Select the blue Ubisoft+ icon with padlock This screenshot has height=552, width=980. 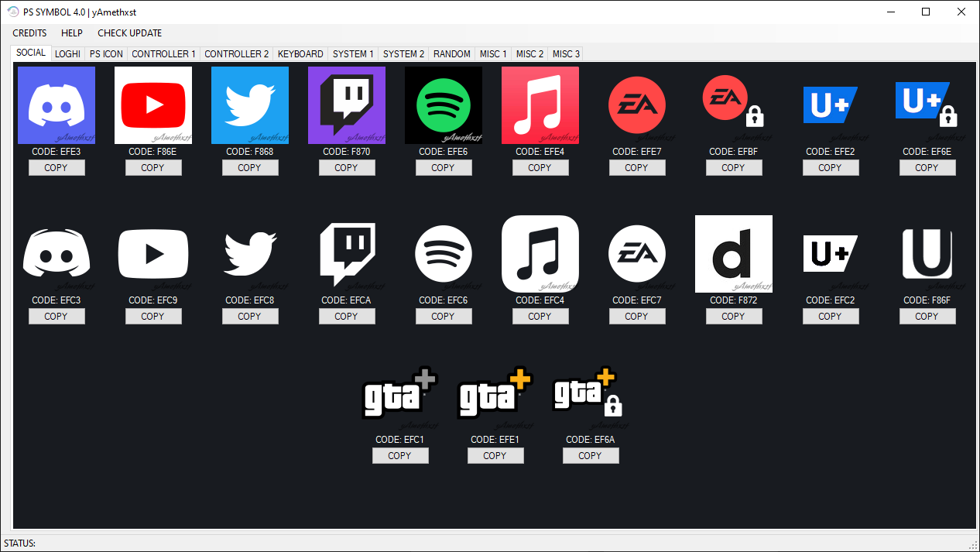(927, 104)
